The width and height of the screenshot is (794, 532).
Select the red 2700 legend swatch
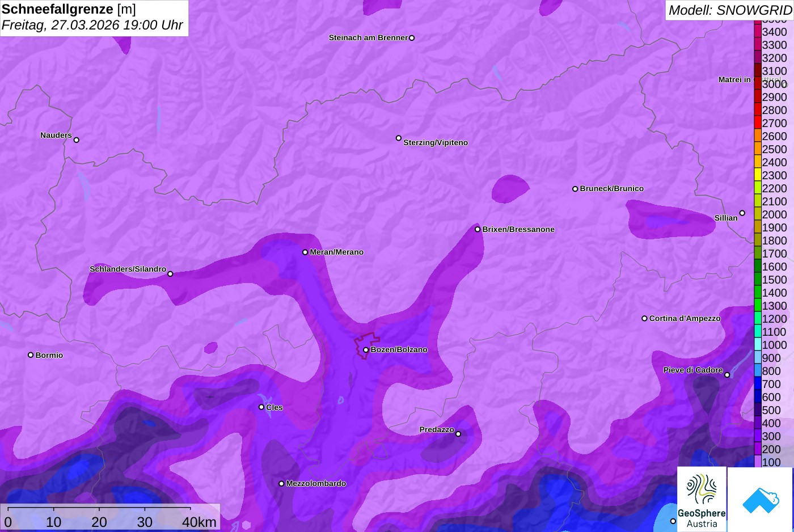click(x=757, y=123)
